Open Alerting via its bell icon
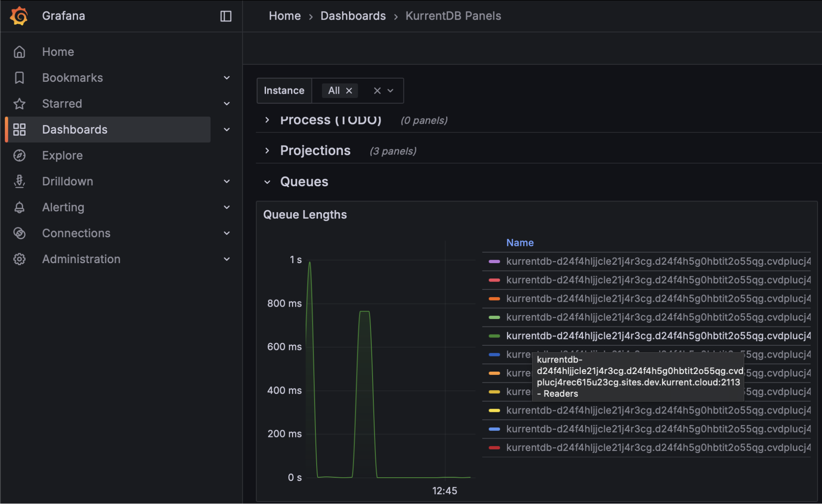This screenshot has height=504, width=822. (19, 207)
